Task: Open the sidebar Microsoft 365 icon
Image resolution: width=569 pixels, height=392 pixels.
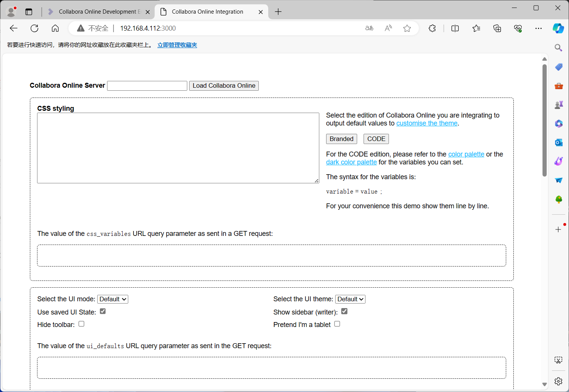Action: point(558,124)
